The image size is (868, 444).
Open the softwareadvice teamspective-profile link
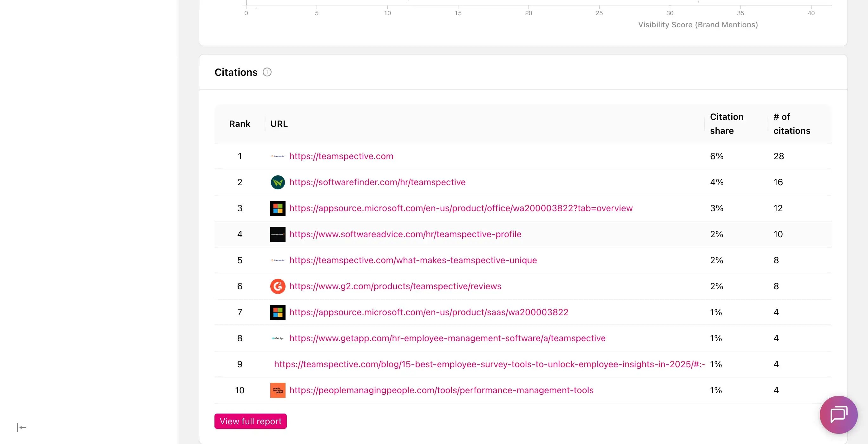tap(405, 234)
